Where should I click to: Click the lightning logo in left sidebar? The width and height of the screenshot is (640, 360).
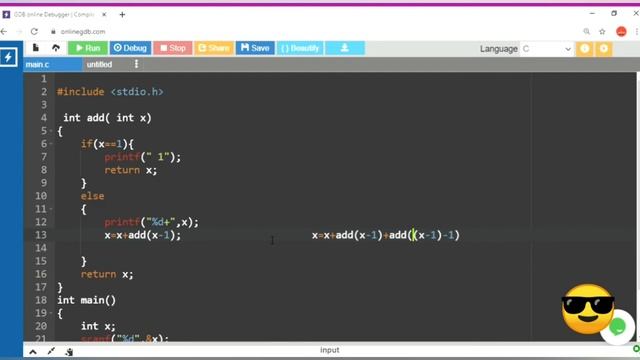point(9,57)
